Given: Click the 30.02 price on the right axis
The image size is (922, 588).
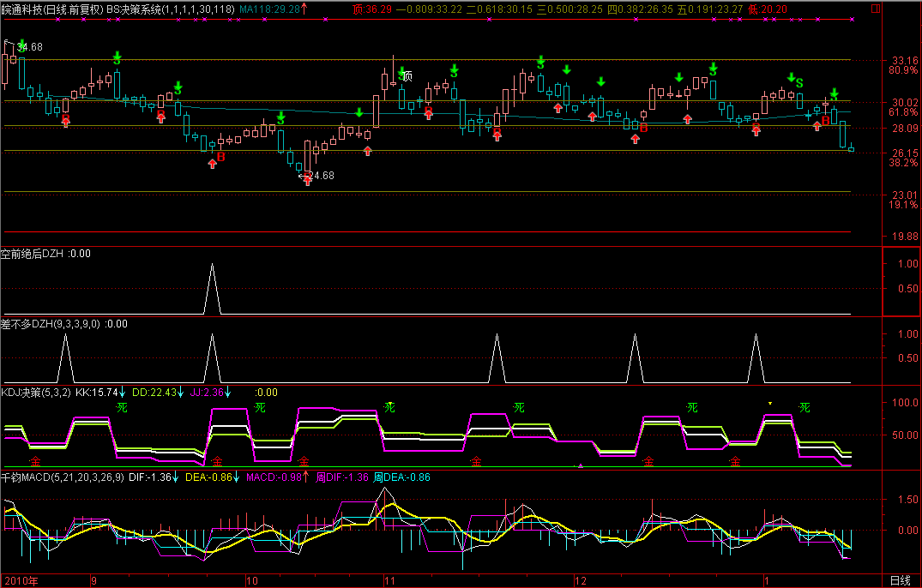Looking at the screenshot, I should tap(905, 102).
